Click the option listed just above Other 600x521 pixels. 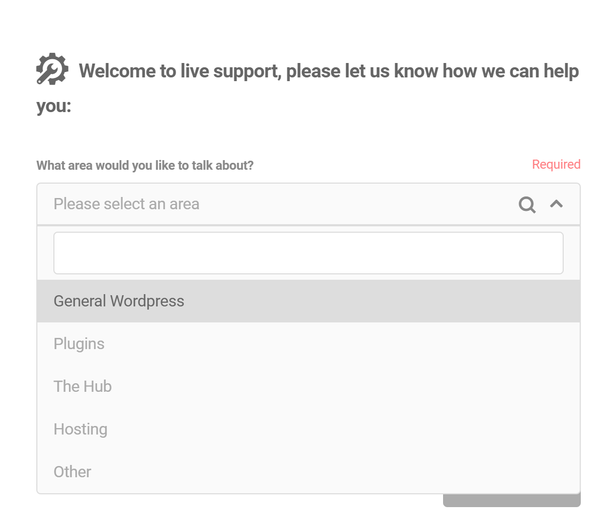80,430
